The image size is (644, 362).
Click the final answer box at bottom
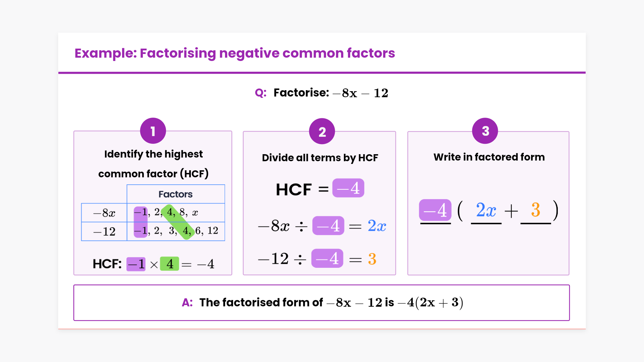(321, 303)
